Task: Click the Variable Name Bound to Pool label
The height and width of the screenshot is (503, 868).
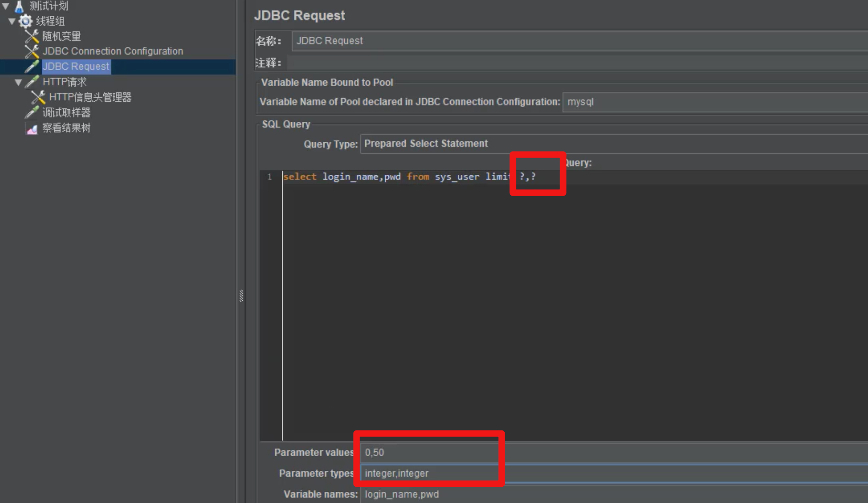Action: tap(327, 82)
